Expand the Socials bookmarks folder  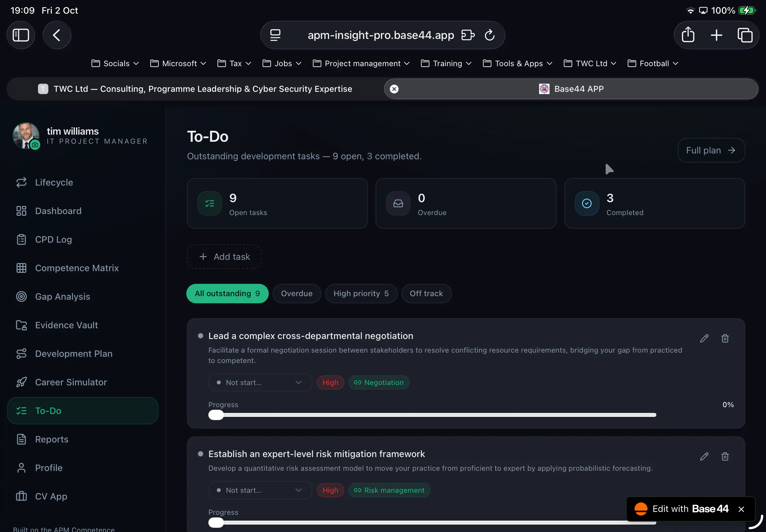(x=115, y=63)
